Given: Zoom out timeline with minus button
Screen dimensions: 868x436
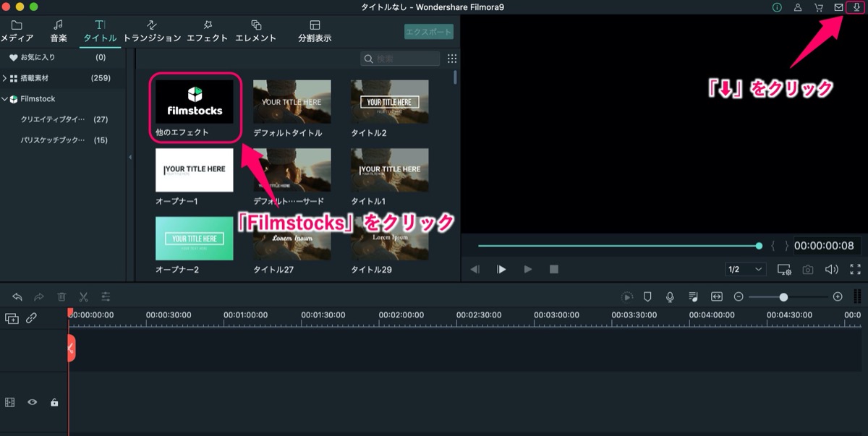Looking at the screenshot, I should pyautogui.click(x=739, y=296).
